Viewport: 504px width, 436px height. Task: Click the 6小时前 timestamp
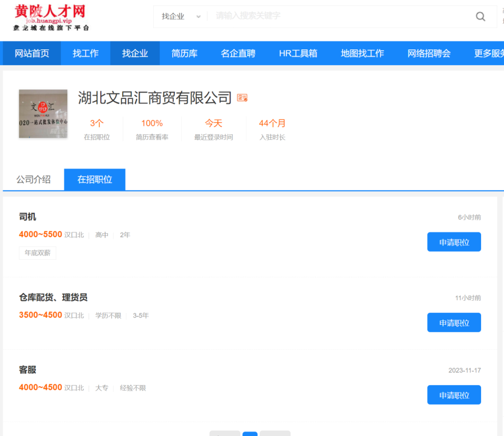469,217
